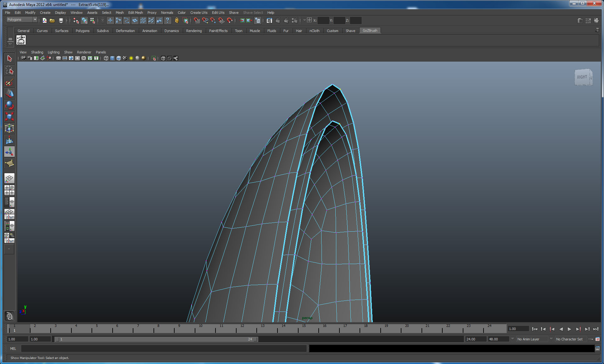Screen dimensions: 604x364
Task: Select the Scale tool cube icon
Action: click(x=9, y=117)
